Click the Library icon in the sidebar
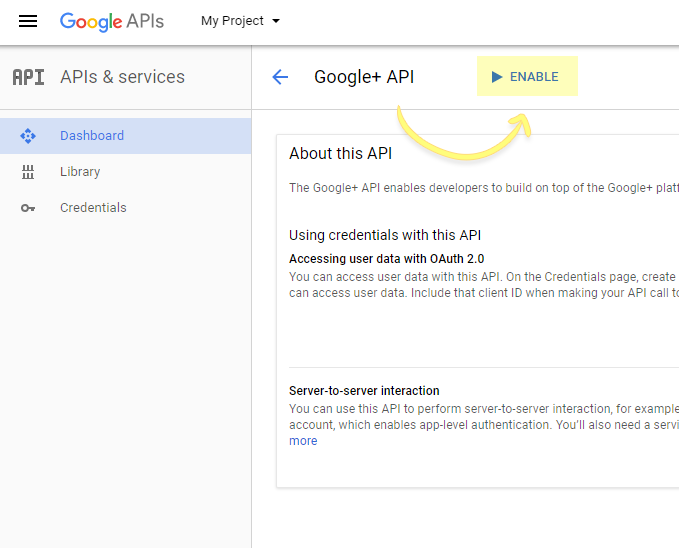Image resolution: width=679 pixels, height=548 pixels. click(28, 172)
